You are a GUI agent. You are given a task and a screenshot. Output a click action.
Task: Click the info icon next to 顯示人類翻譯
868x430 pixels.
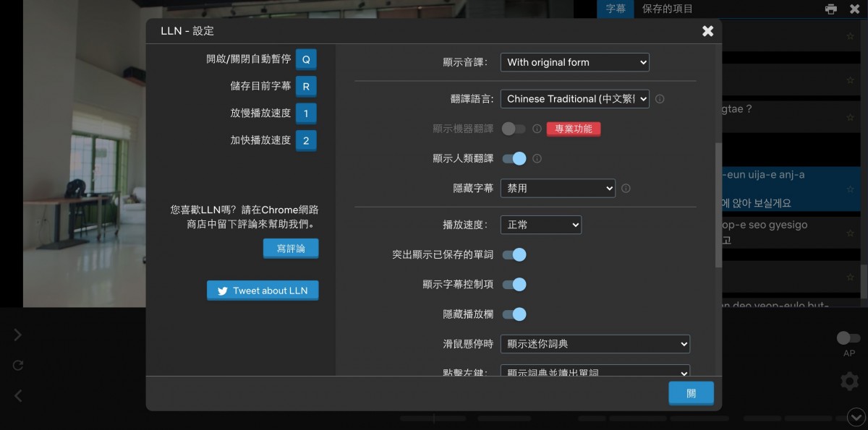537,158
